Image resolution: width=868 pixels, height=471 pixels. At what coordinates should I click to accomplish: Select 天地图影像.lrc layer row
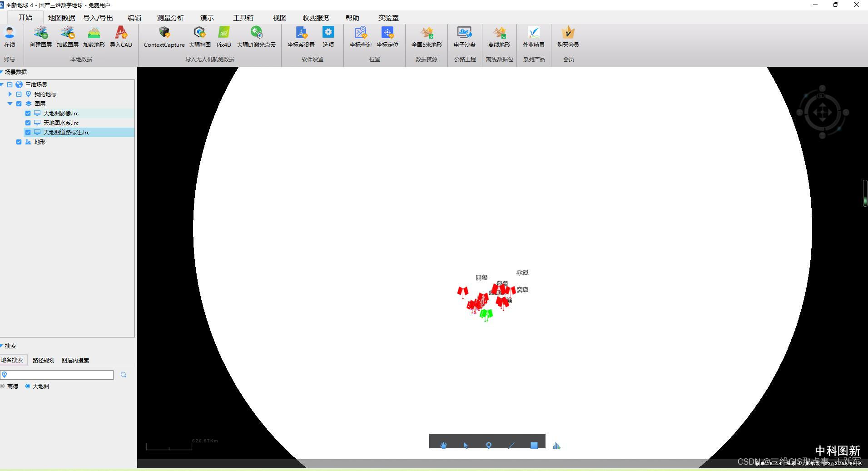(79, 113)
